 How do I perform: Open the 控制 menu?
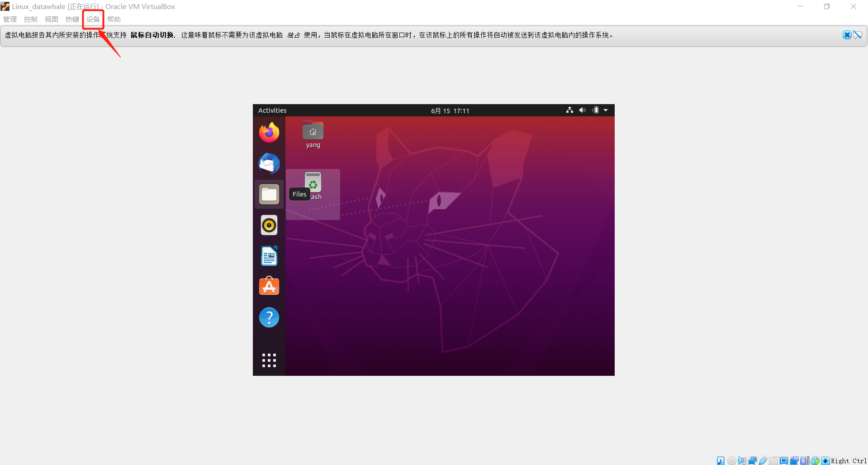click(31, 19)
